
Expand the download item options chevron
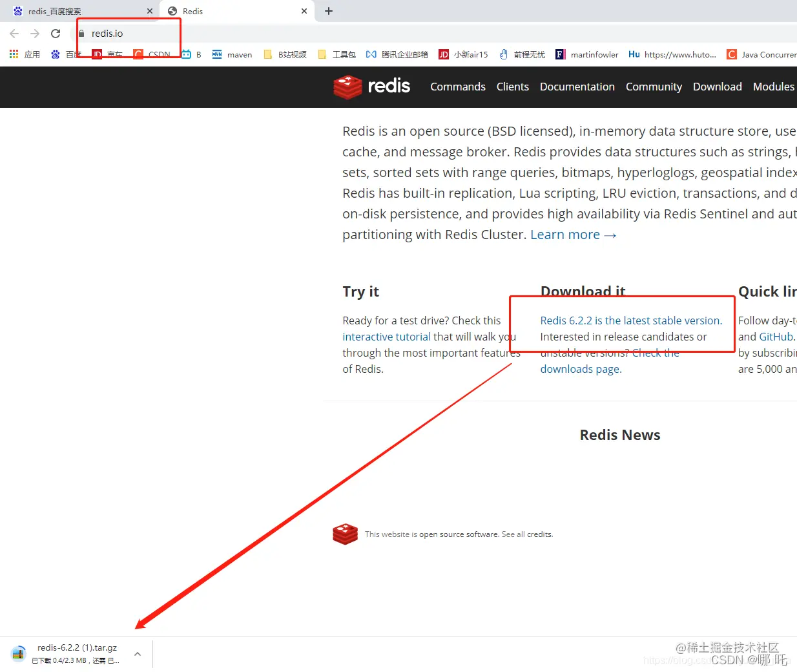(137, 654)
